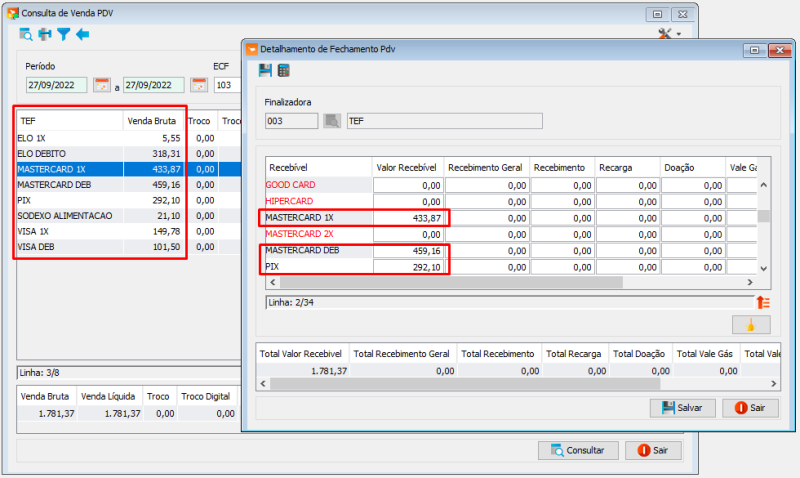The image size is (800, 478).
Task: Click the Linha: 3/8 status field
Action: coord(129,373)
